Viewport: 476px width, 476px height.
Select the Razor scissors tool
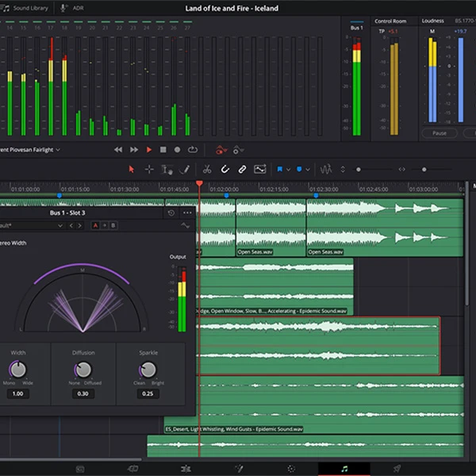206,169
